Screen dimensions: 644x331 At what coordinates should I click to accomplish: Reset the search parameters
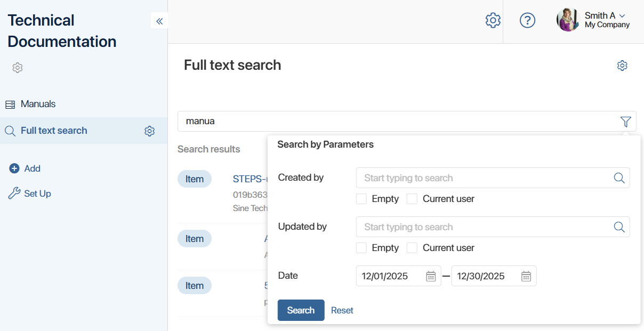pos(342,310)
